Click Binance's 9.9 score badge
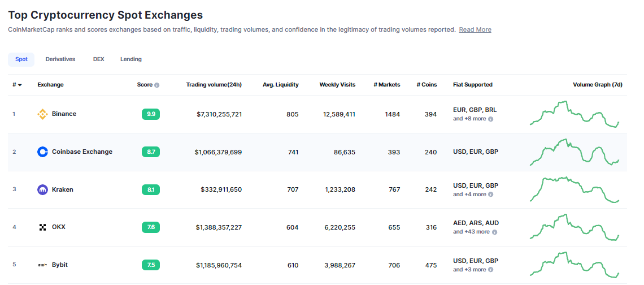 click(151, 114)
